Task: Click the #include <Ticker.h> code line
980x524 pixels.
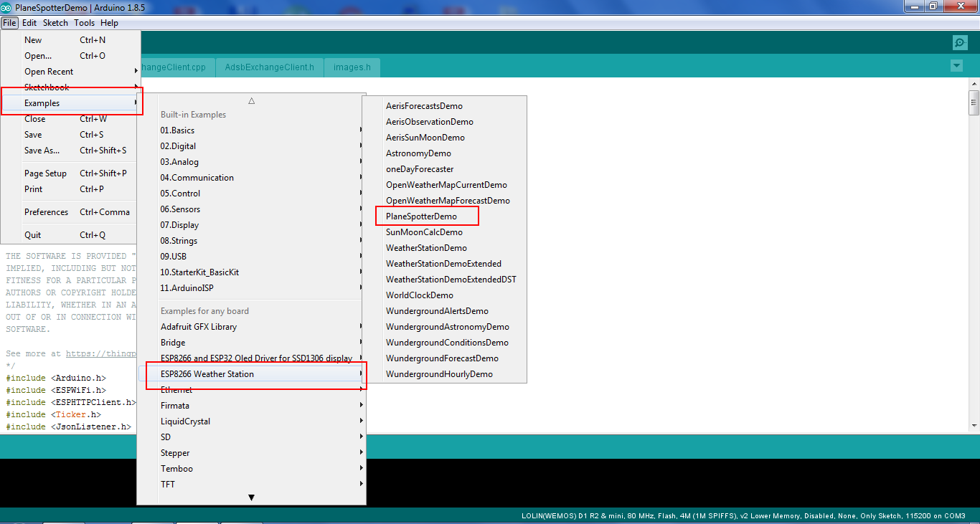Action: (53, 414)
